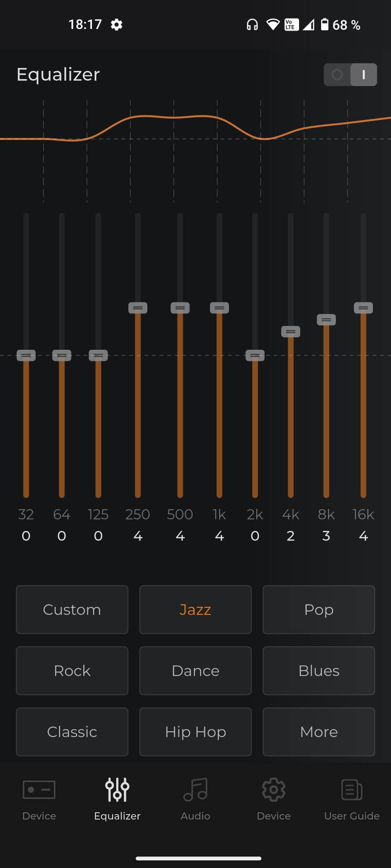Screen dimensions: 391x868
Task: Select the Custom equalizer preset
Action: pos(72,610)
